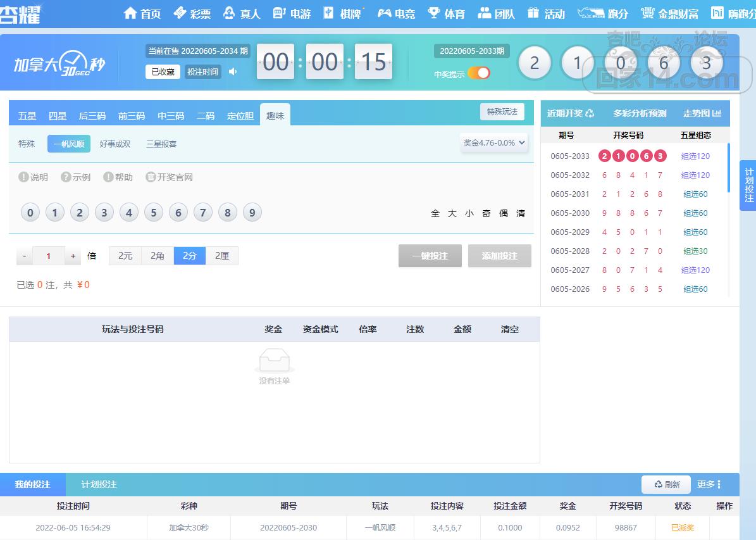Toggle the 中奖提示 switch

(479, 73)
